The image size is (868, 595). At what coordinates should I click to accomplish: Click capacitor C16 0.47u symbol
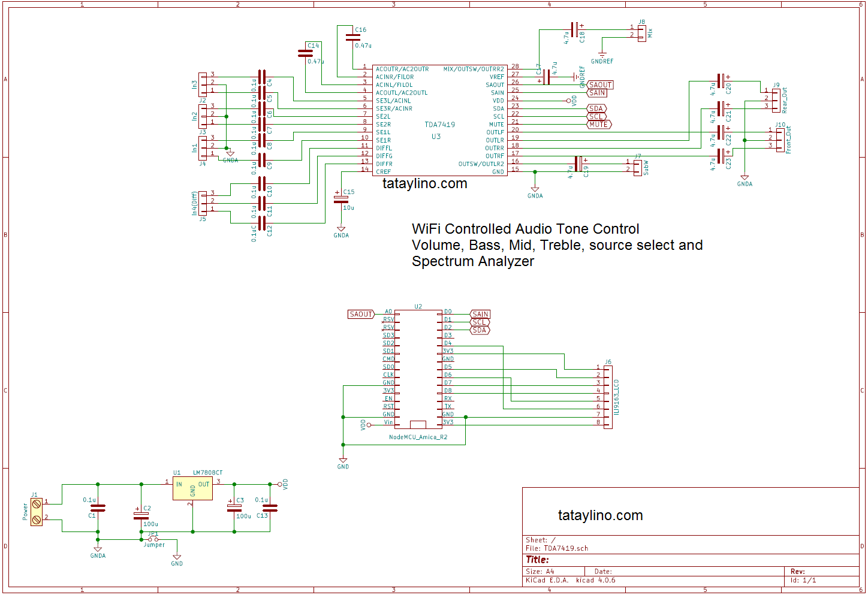(354, 37)
